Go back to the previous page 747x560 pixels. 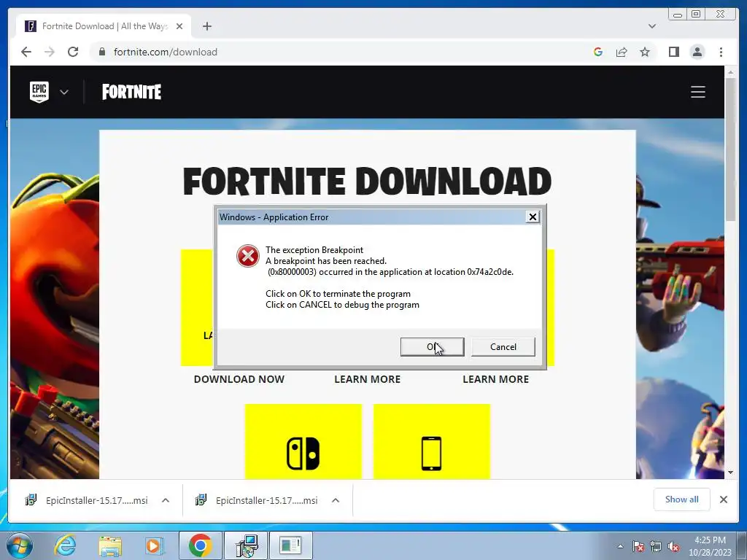click(x=26, y=52)
